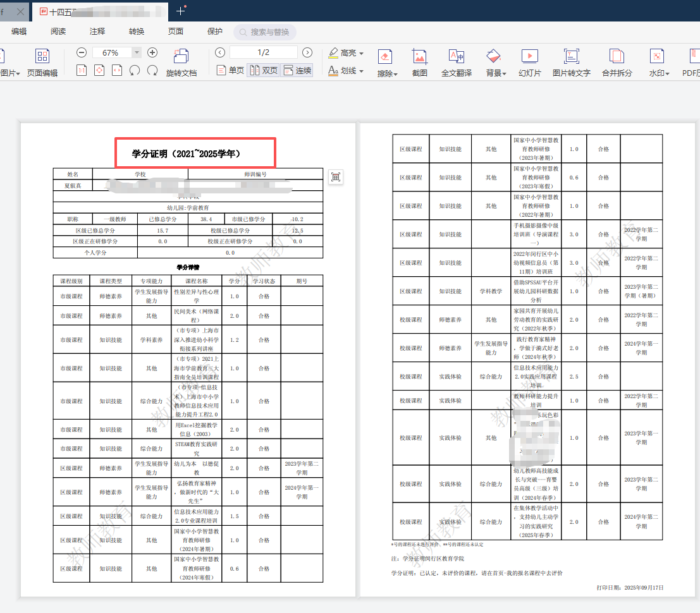700x613 pixels.
Task: Click the 幼儿园:学前教育 row text
Action: tap(188, 208)
